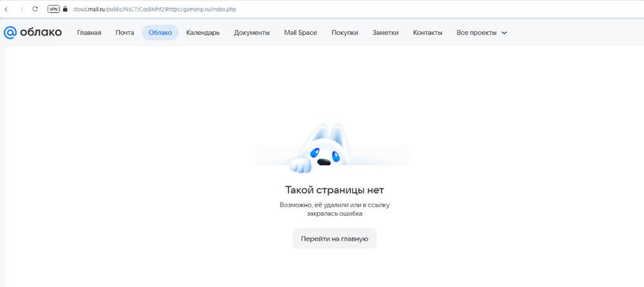Click the padlock site security icon
The width and height of the screenshot is (644, 287).
tap(65, 9)
